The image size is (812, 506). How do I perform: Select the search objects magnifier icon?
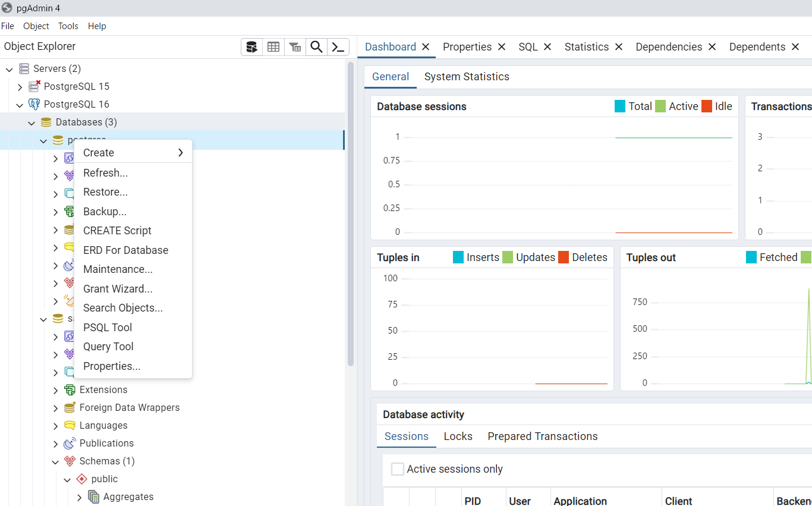[x=316, y=46]
